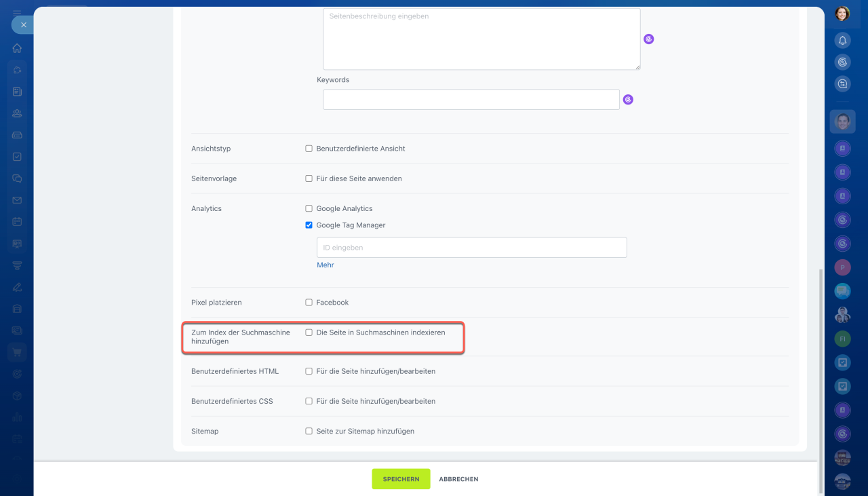Open the tasks checkmark icon in left sidebar
The width and height of the screenshot is (868, 496).
(17, 157)
